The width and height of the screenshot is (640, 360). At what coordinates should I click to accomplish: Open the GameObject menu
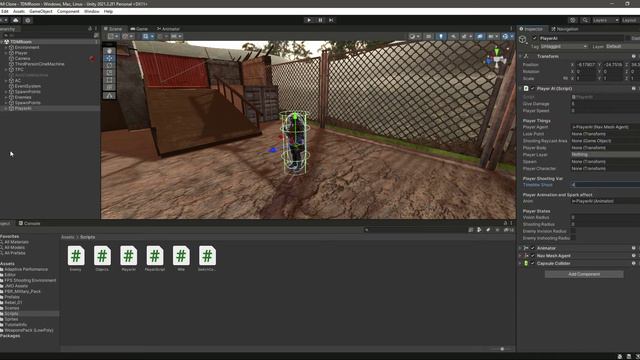click(41, 11)
